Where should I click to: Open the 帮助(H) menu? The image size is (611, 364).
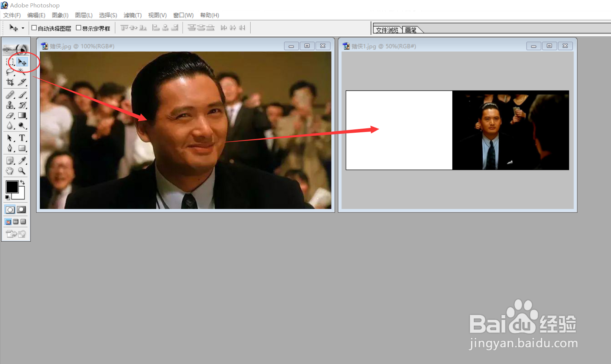[209, 15]
